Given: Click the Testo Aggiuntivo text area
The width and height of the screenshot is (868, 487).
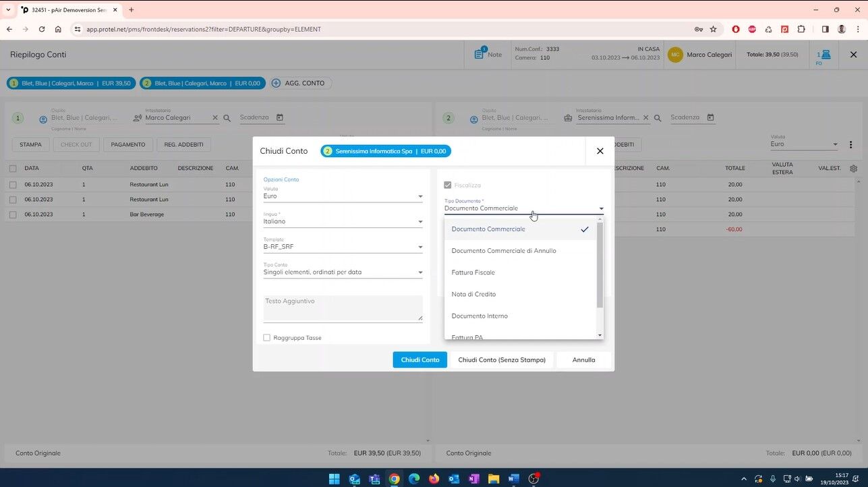Looking at the screenshot, I should point(343,308).
